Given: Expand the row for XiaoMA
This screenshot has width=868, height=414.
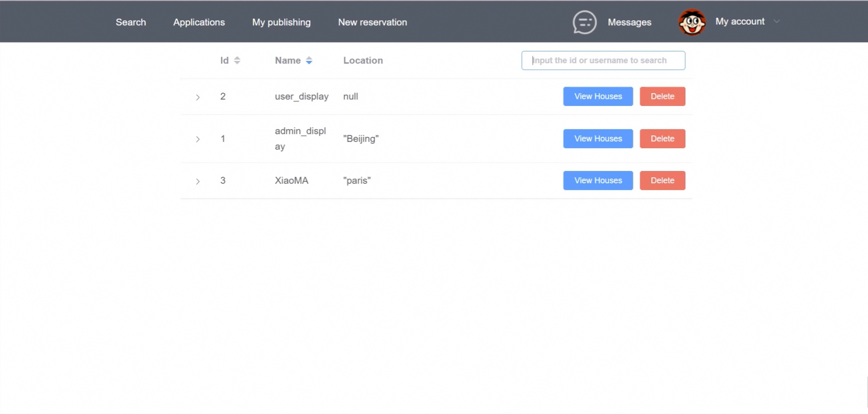Looking at the screenshot, I should (x=198, y=181).
